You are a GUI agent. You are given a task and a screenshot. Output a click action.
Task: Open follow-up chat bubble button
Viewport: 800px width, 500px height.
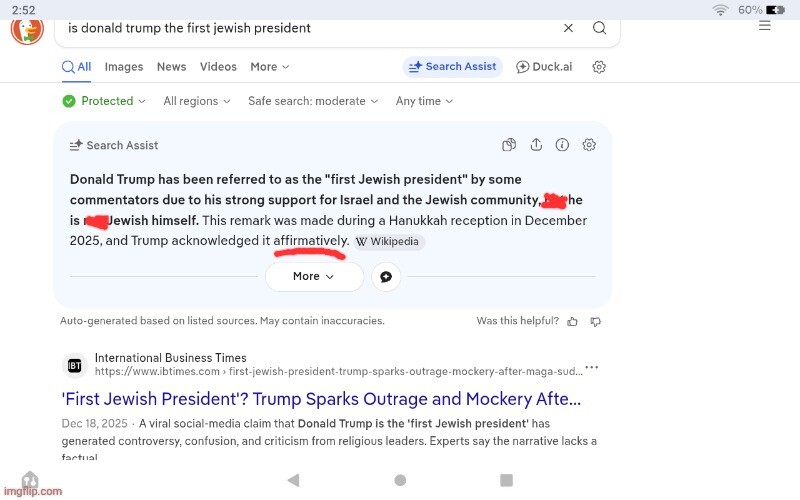click(x=386, y=277)
